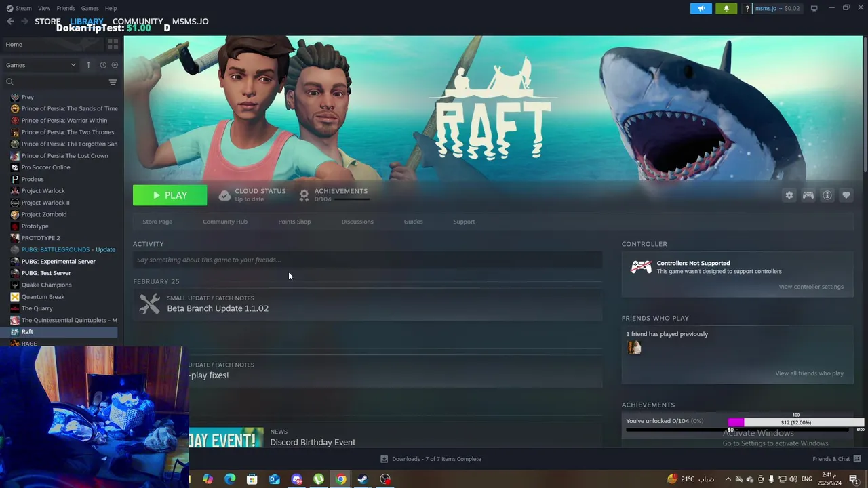Open the Points Shop link

[x=294, y=222]
